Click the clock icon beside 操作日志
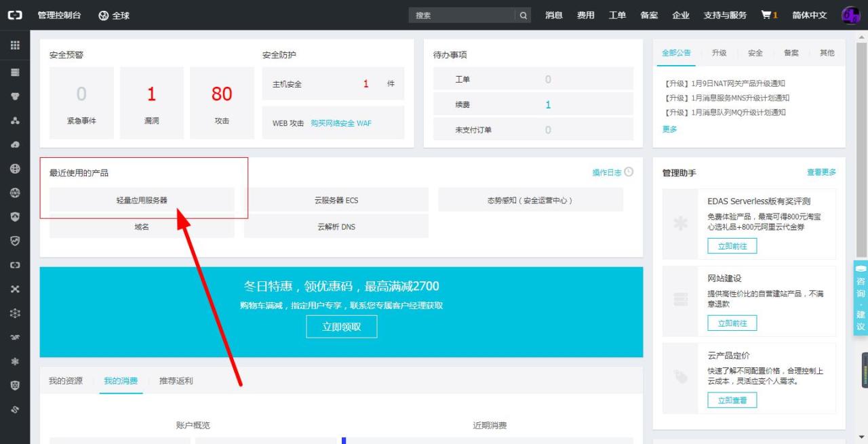This screenshot has width=868, height=444. (629, 172)
